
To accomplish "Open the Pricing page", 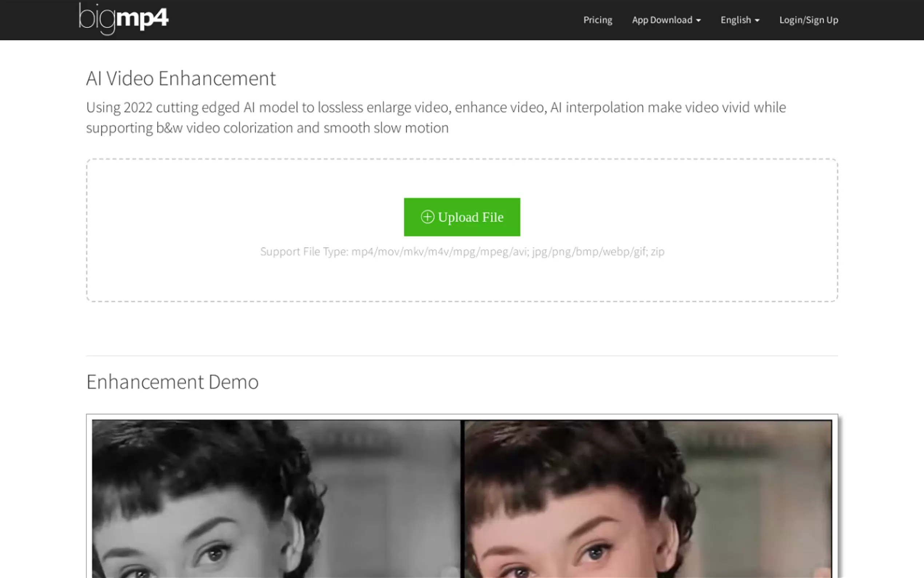I will pos(597,20).
